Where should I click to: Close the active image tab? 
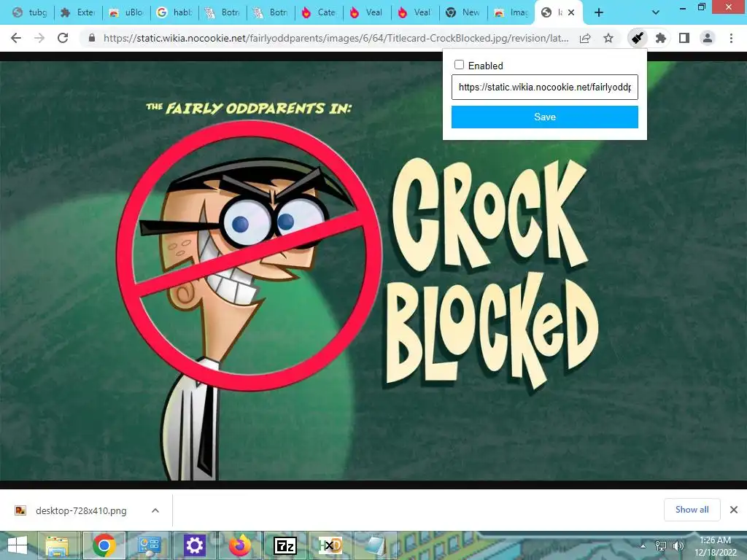click(571, 13)
